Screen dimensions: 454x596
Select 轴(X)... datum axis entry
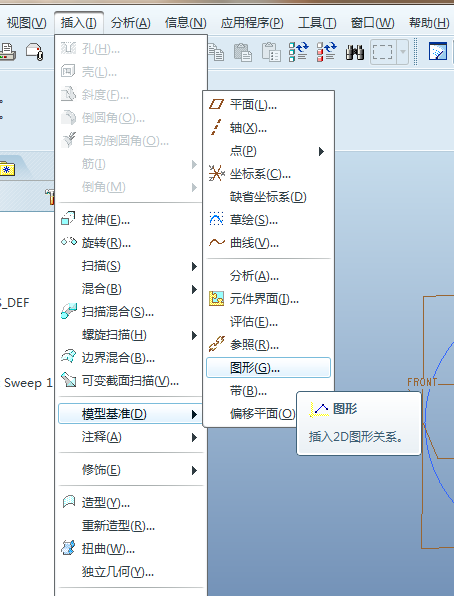tap(268, 128)
